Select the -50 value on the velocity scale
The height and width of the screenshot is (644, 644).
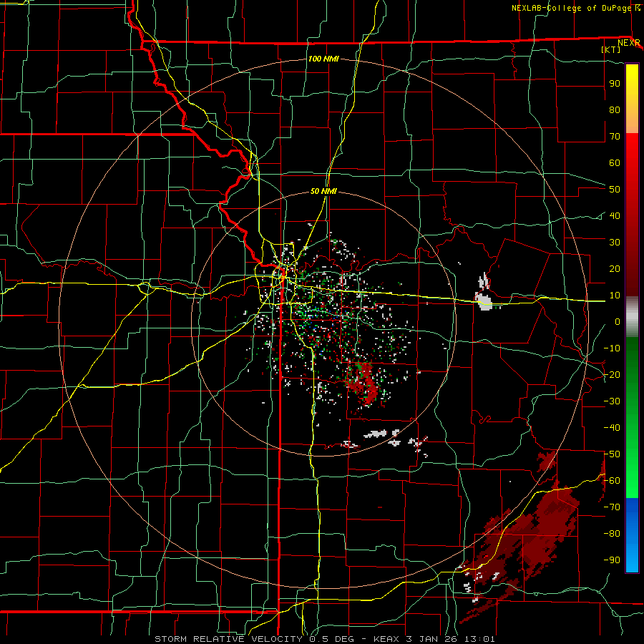click(x=612, y=454)
